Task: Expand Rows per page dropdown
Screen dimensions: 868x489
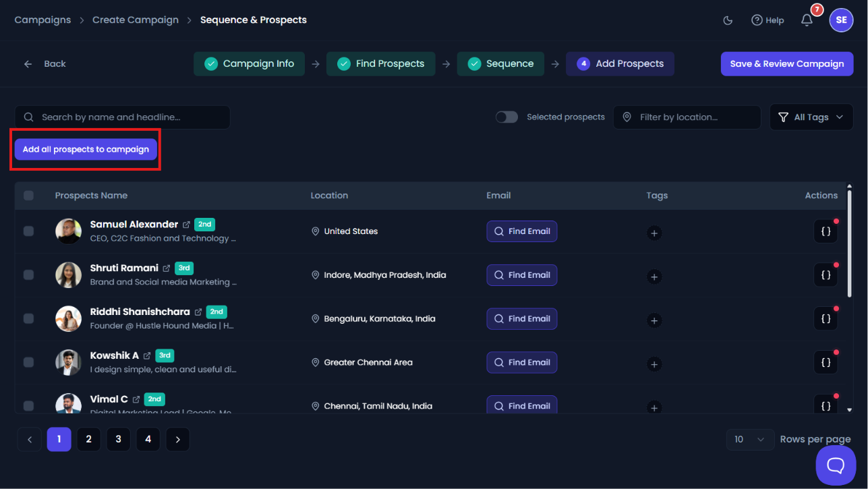Action: (750, 439)
